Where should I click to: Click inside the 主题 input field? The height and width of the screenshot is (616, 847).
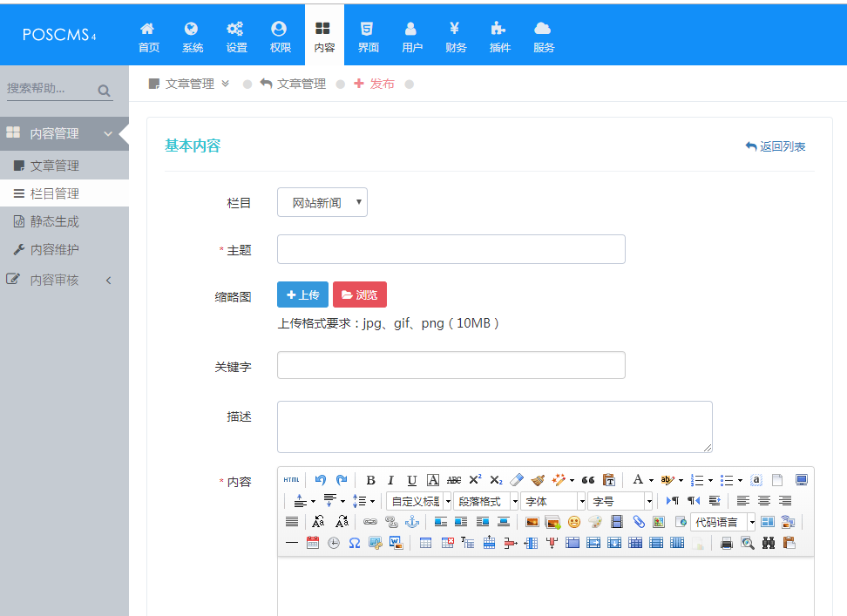point(451,249)
